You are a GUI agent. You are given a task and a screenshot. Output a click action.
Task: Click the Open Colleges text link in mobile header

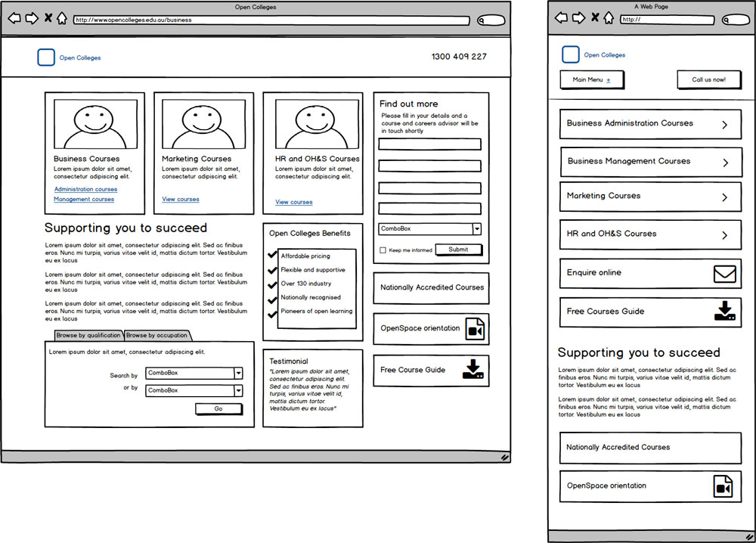605,55
